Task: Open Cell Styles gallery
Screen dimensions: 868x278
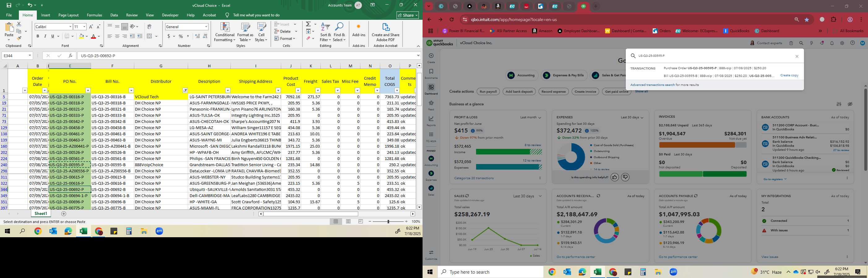Action: 261,32
